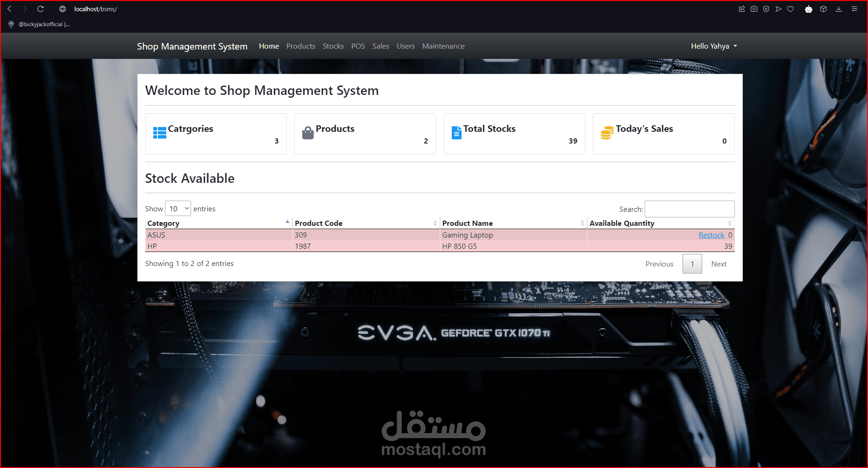Viewport: 868px width, 468px height.
Task: Click the Showing 1 to 2 of 2 entries text
Action: [189, 264]
